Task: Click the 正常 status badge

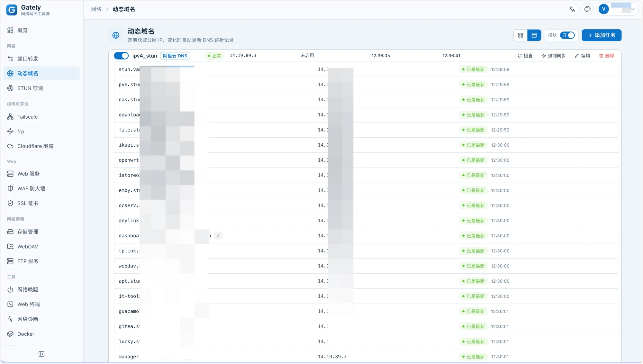Action: tap(214, 56)
